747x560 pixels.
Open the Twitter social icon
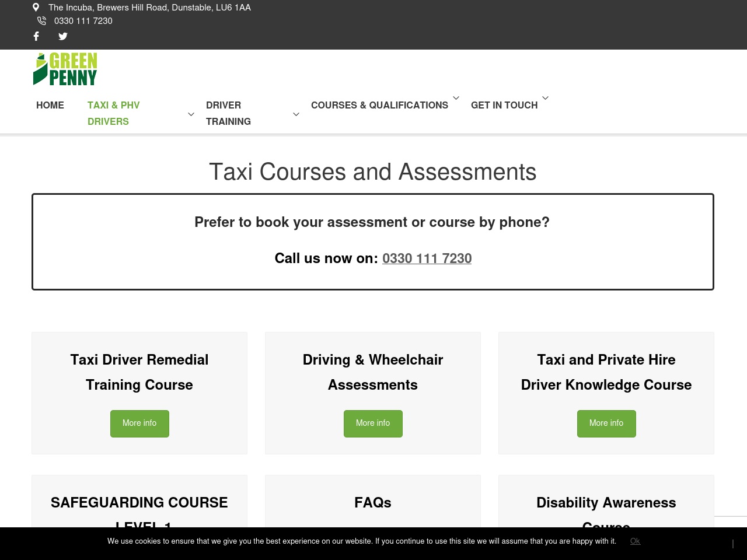click(63, 36)
